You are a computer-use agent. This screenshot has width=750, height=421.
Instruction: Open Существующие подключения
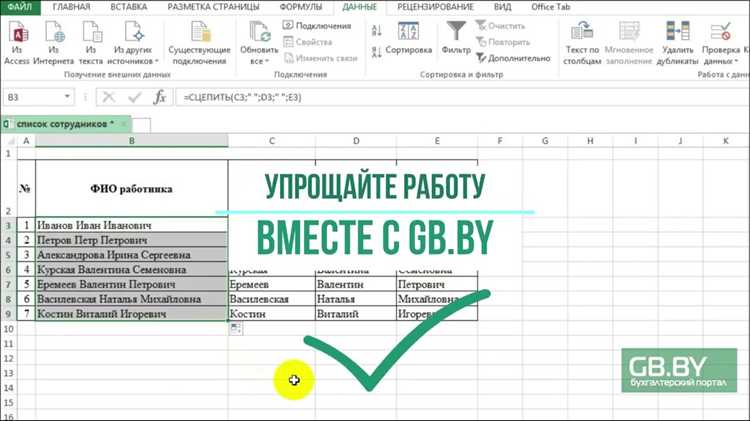point(199,43)
